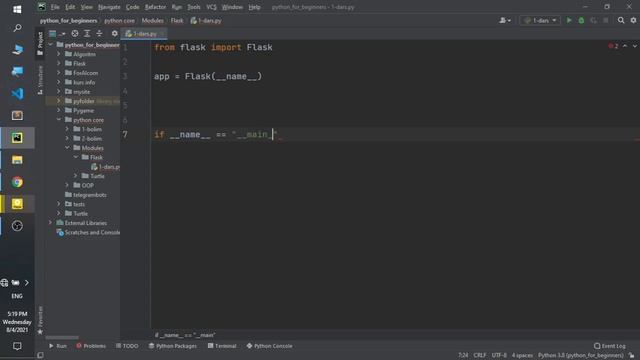Click the user account icon in toolbar

click(x=505, y=20)
